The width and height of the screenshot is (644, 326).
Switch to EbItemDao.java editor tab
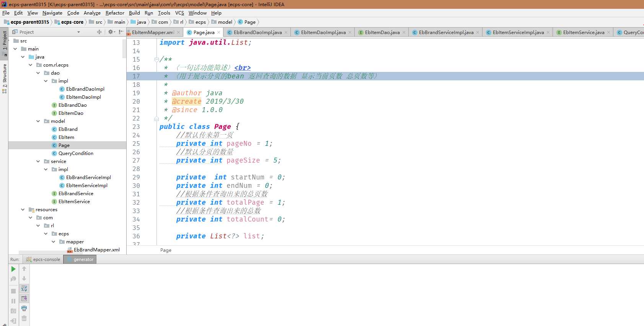pos(382,33)
